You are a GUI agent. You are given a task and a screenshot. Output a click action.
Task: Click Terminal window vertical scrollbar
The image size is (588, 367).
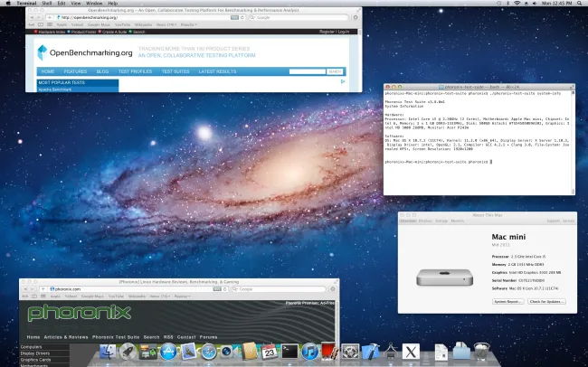[x=573, y=141]
